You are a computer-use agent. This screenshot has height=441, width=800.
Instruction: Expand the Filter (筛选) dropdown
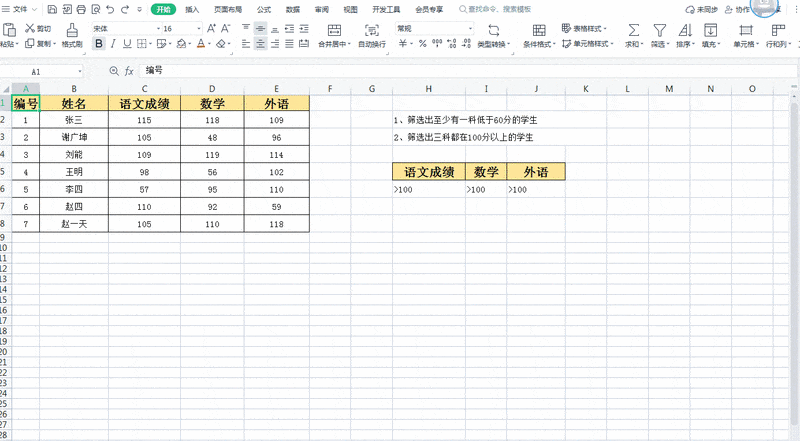tap(668, 44)
